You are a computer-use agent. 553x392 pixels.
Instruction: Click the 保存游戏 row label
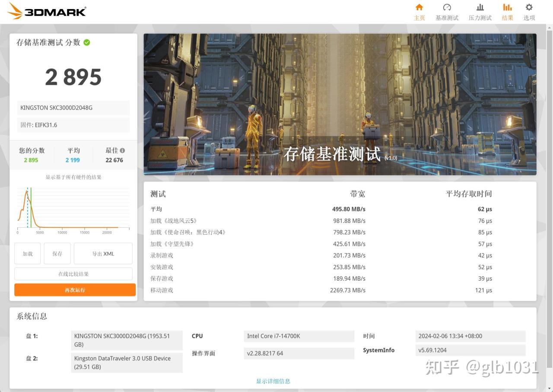(162, 279)
